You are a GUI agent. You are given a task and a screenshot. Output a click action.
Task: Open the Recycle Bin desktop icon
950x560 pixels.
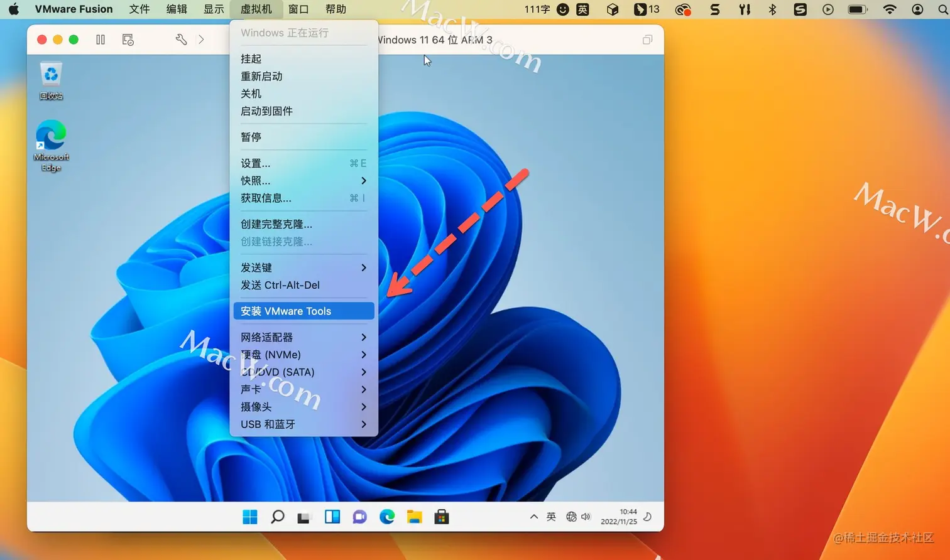click(x=51, y=80)
